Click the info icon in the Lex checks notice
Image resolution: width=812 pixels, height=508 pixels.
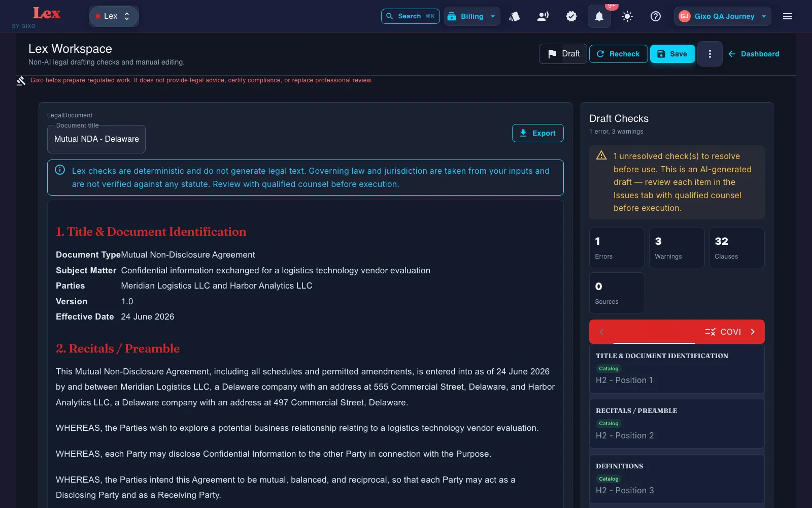pos(60,170)
